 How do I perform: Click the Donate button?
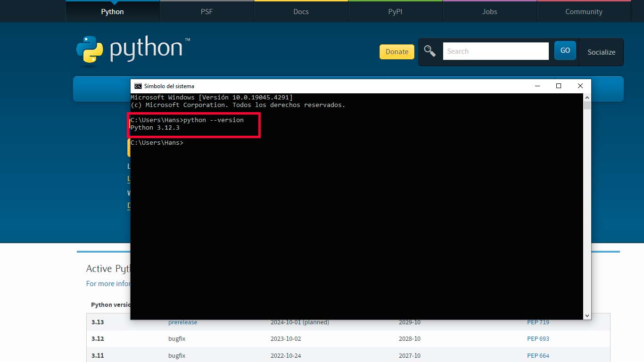pyautogui.click(x=397, y=52)
